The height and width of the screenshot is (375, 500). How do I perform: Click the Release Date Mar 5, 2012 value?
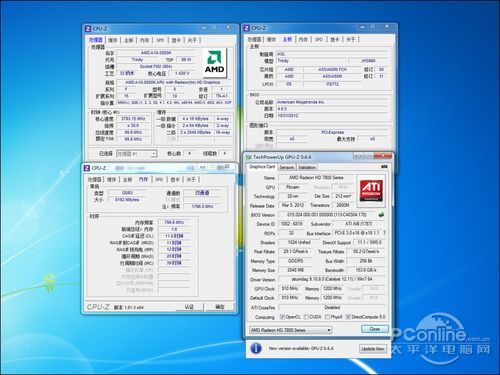(x=292, y=205)
